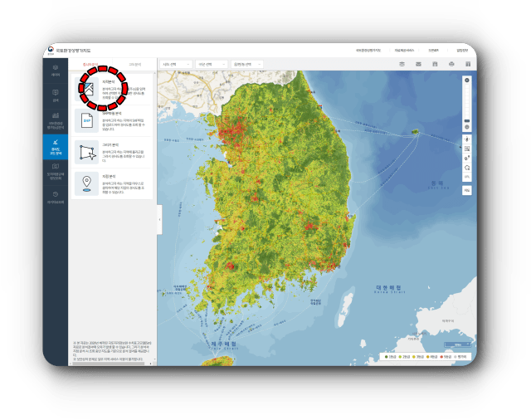Activate the street-view person tool

coord(467,139)
